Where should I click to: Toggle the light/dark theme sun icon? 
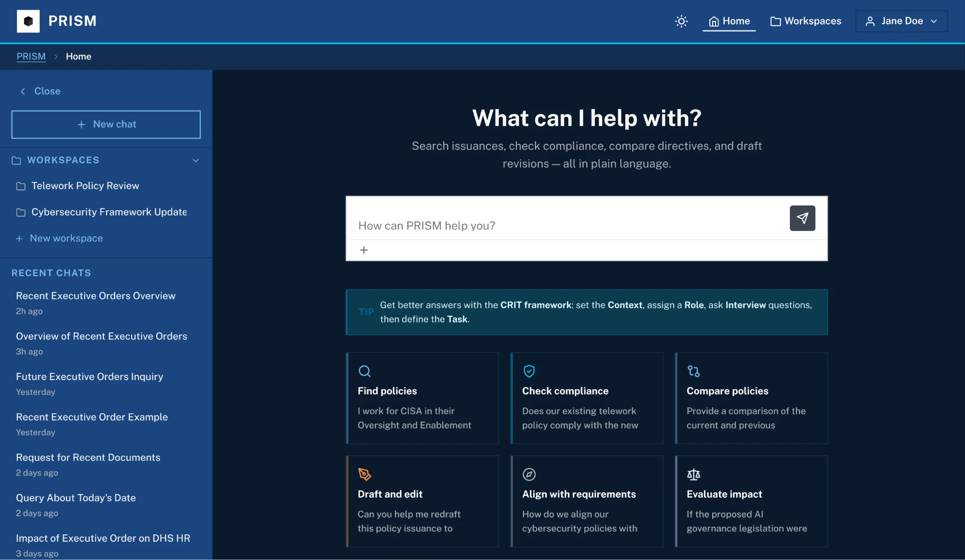point(681,21)
